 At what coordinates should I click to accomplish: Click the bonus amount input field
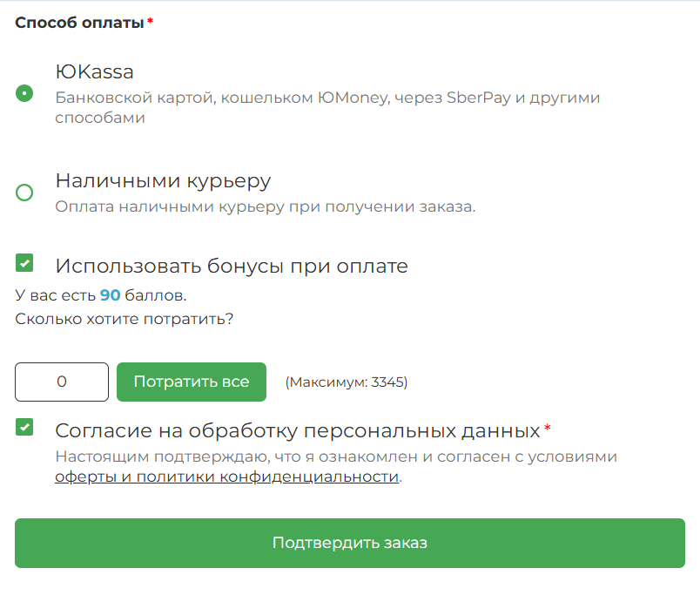click(62, 382)
